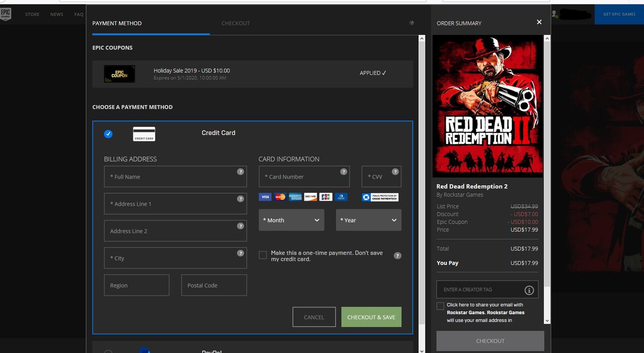The image size is (644, 353).
Task: Focus the Region input field
Action: click(137, 285)
